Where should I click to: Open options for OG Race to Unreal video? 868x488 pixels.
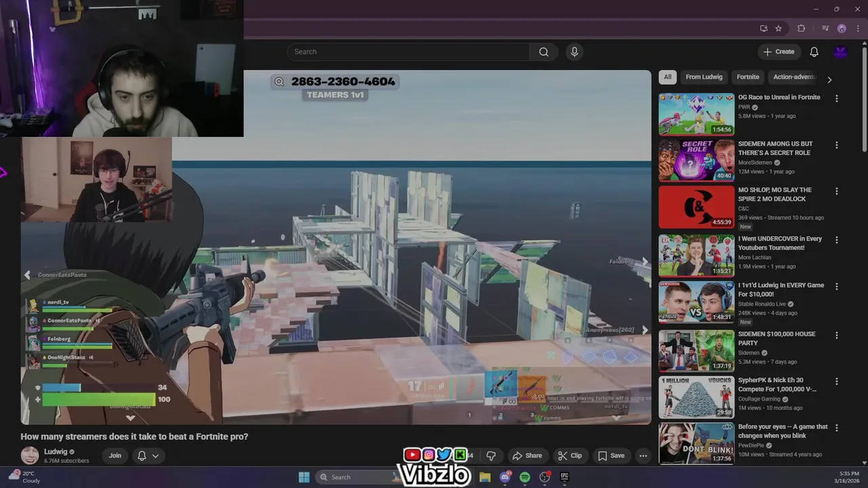click(x=836, y=98)
